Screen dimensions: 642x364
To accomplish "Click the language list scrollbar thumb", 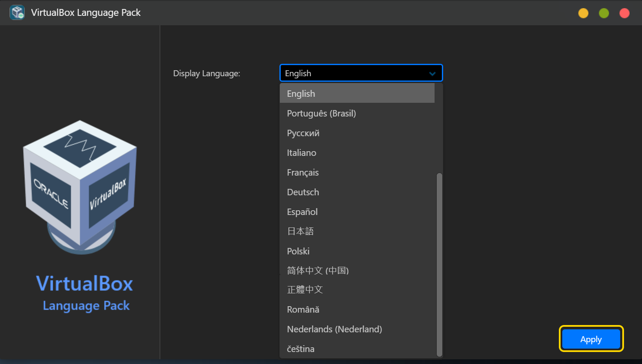I will pyautogui.click(x=439, y=265).
